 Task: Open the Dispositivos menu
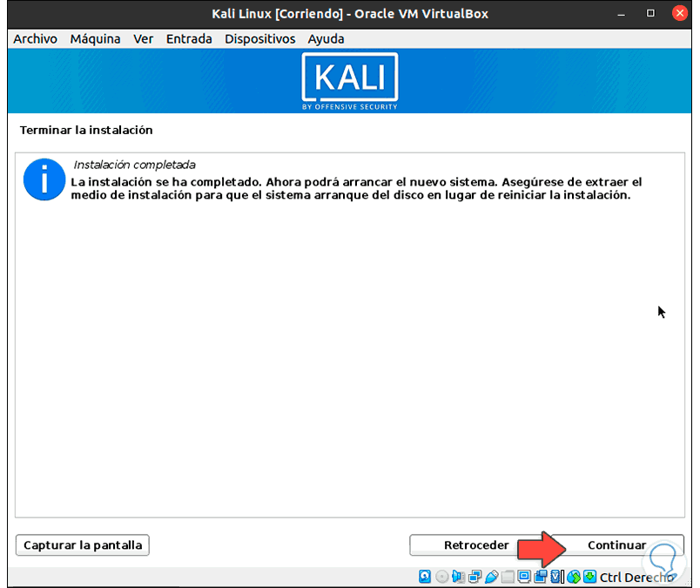coord(259,39)
